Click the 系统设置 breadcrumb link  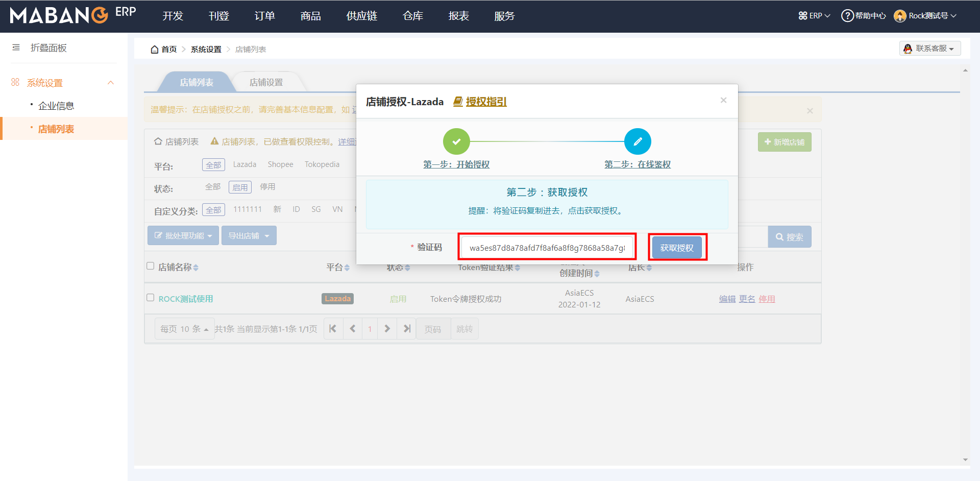point(206,50)
